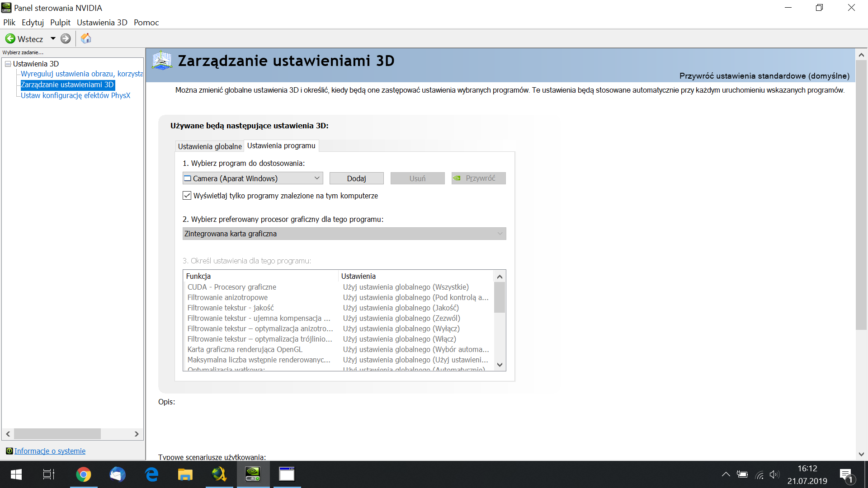
Task: Click Przywróć ustawienia standardowe link
Action: coord(764,76)
